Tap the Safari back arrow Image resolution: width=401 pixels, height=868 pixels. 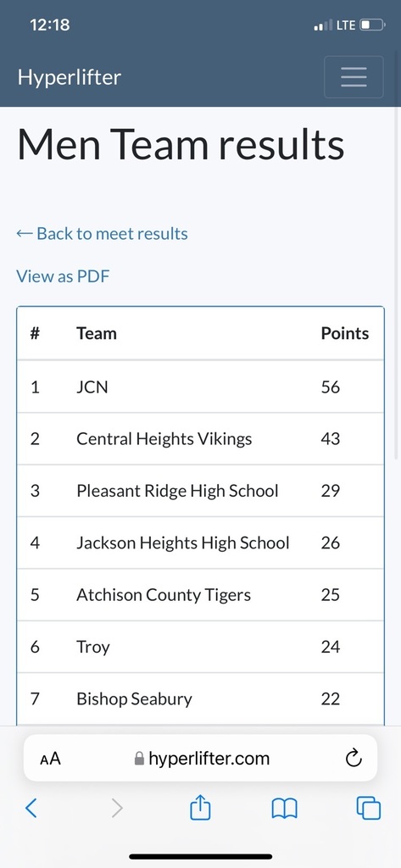tap(31, 809)
